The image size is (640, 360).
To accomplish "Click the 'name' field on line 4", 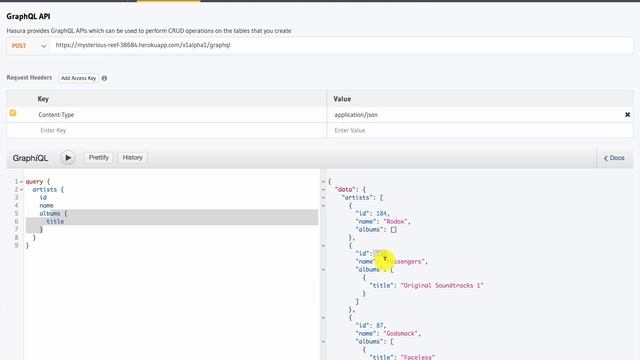I will [47, 206].
